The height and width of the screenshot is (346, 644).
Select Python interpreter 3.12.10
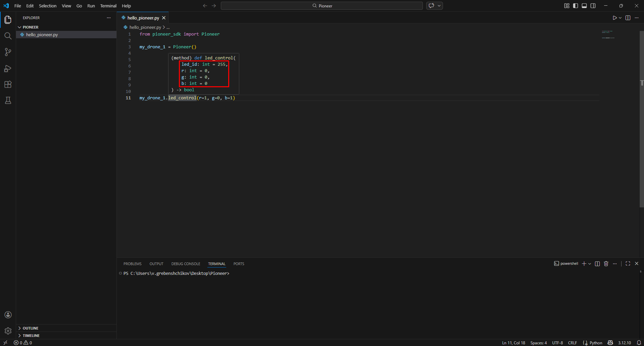[625, 343]
